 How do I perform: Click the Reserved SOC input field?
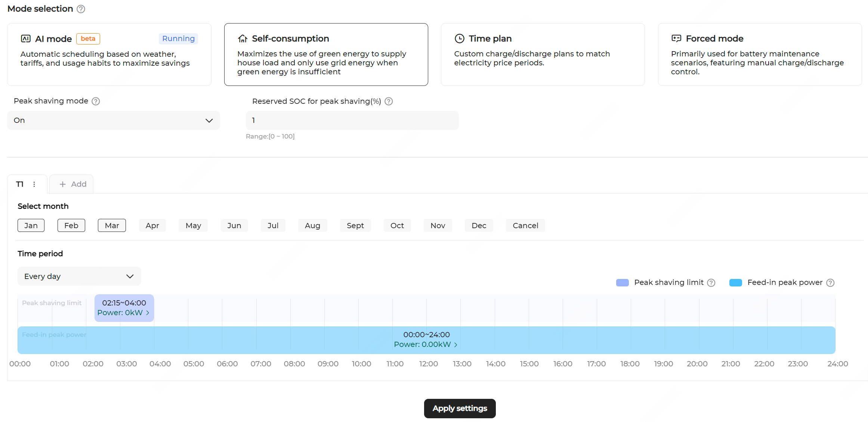(352, 120)
